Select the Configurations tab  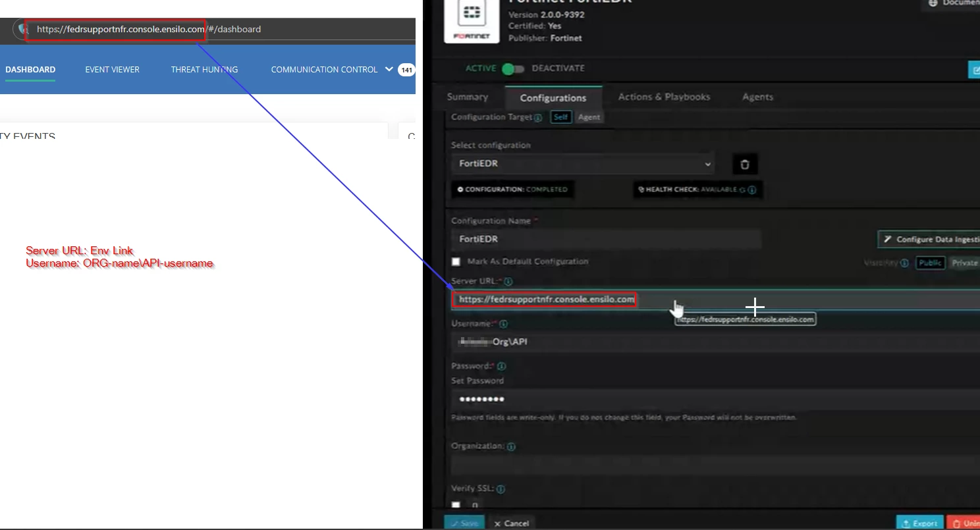[553, 97]
